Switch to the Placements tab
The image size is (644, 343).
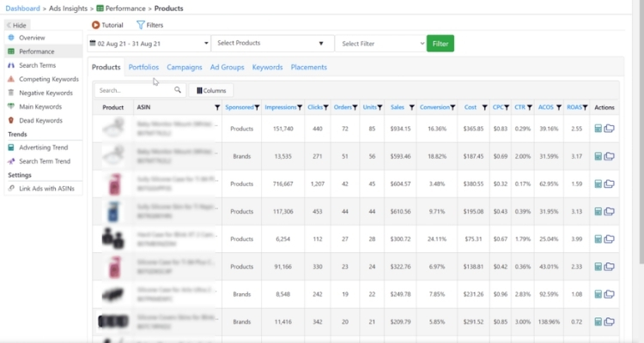click(309, 67)
